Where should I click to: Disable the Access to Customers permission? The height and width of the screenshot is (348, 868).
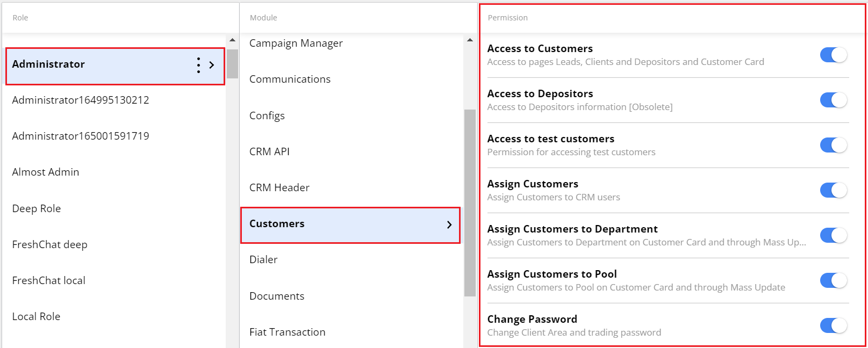click(x=833, y=55)
